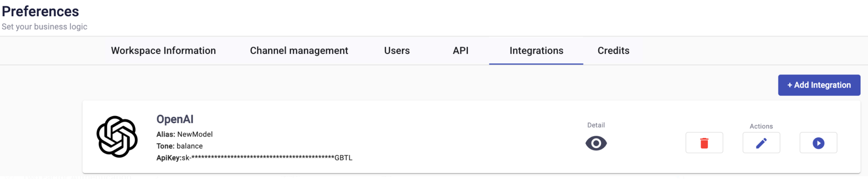Select the API tab

pos(460,50)
